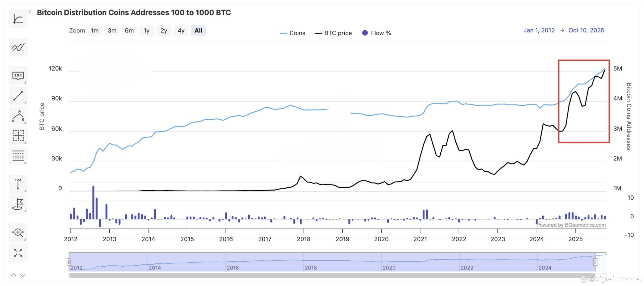Click the rotated 'Bitcoin Coins Addresses' axis title
644x286 pixels.
point(629,116)
